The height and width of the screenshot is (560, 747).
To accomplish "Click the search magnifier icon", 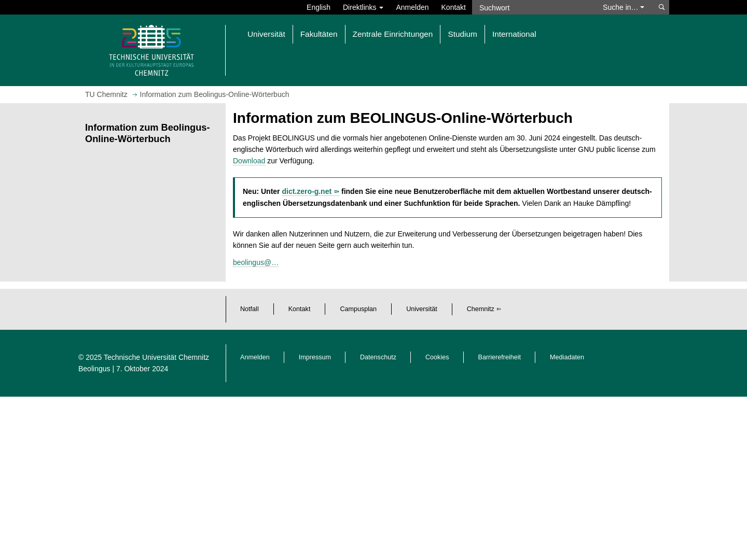I will [661, 7].
